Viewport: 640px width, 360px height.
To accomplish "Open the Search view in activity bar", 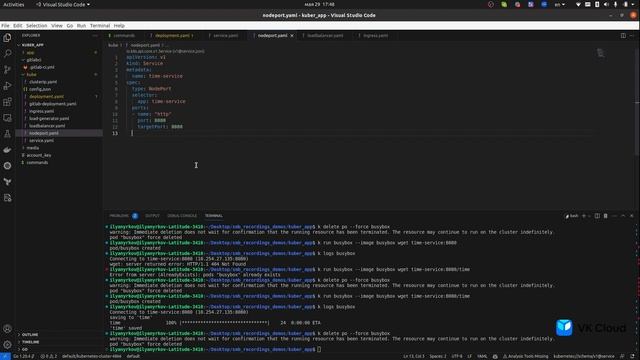I will pyautogui.click(x=7, y=53).
